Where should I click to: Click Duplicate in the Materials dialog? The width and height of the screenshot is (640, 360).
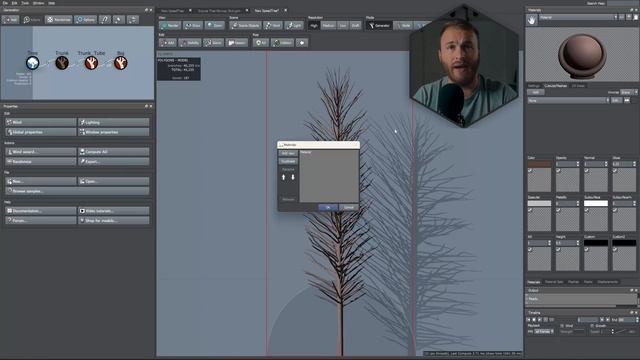click(x=288, y=161)
